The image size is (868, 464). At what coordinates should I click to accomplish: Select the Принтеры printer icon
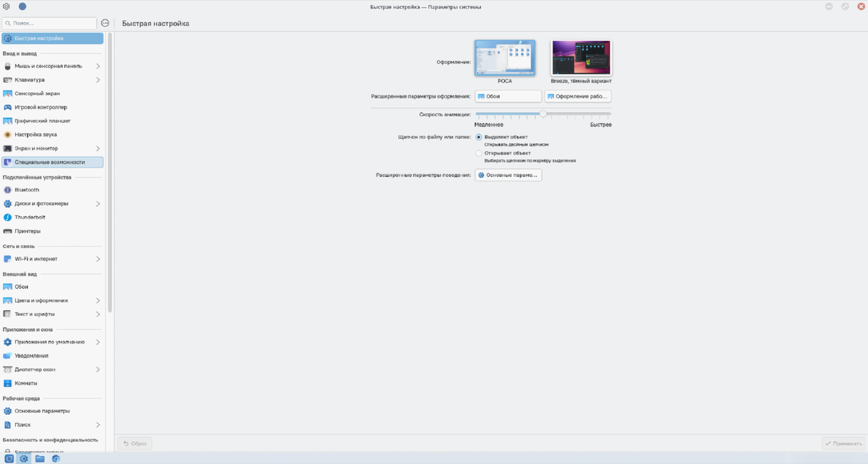coord(8,231)
